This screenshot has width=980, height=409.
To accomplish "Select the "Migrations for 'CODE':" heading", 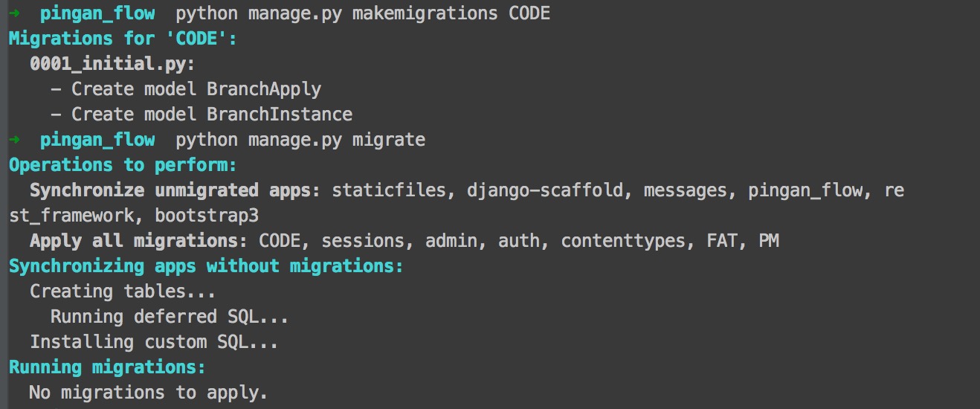I will coord(123,39).
